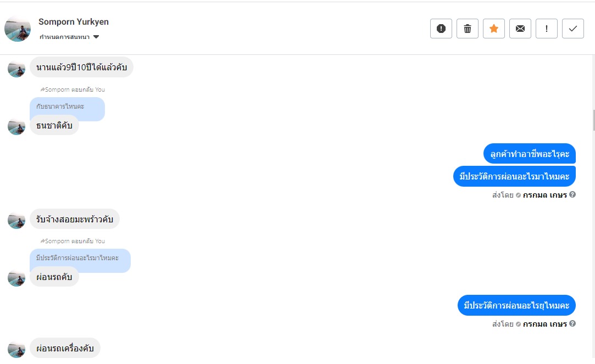Click reply arrow icon above กับธนาคารไหนคะ quote
Viewport: 595px width, 364px height.
pos(42,89)
